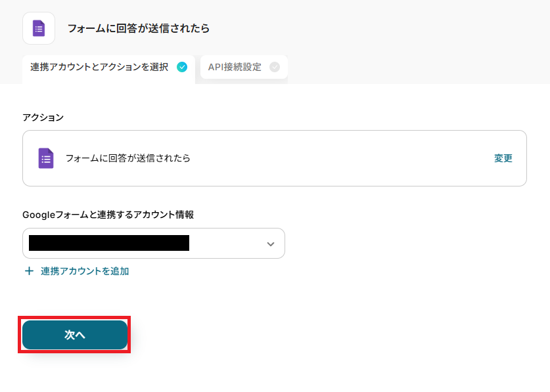Expand the account dropdown via the chevron arrow
Screen dimensions: 550x392
click(x=271, y=244)
